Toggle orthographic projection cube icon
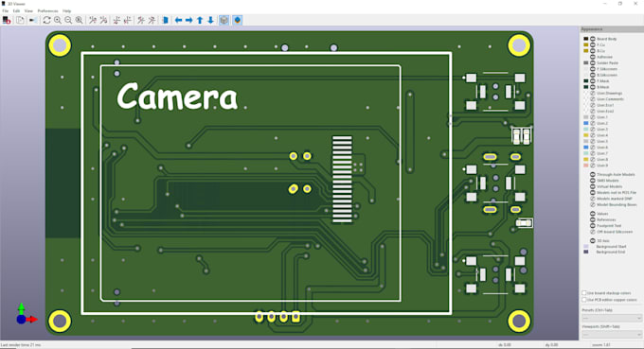The image size is (644, 349). 224,20
